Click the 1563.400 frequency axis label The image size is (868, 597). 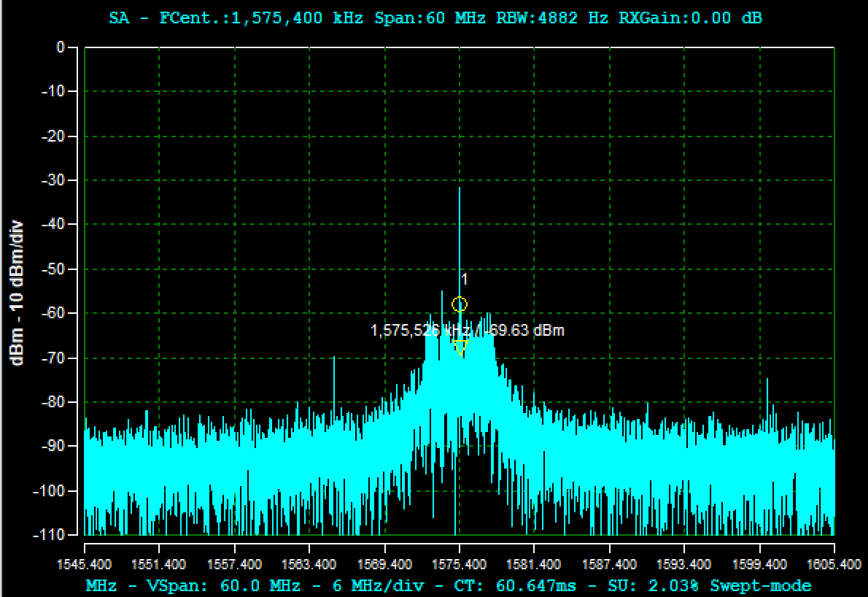[x=309, y=564]
